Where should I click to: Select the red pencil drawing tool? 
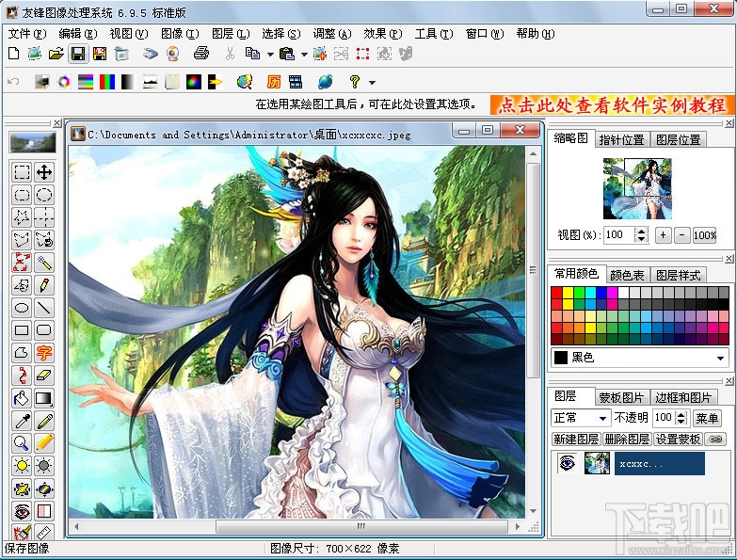click(x=44, y=284)
